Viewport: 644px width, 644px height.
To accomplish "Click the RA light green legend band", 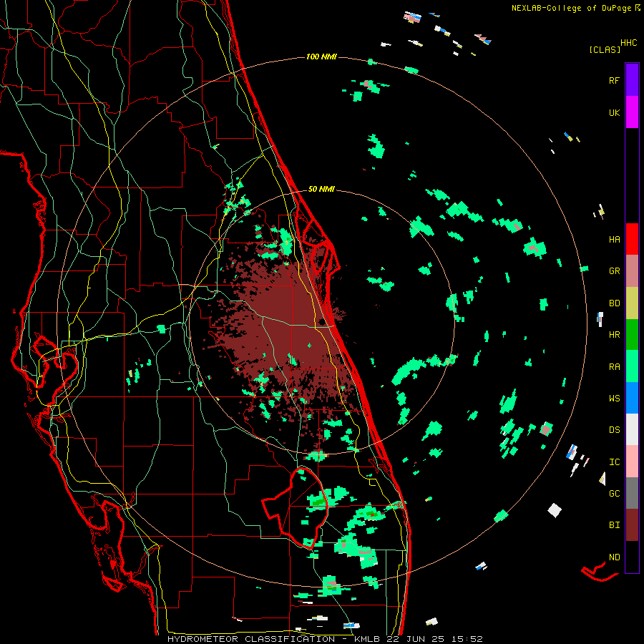I will coord(632,366).
